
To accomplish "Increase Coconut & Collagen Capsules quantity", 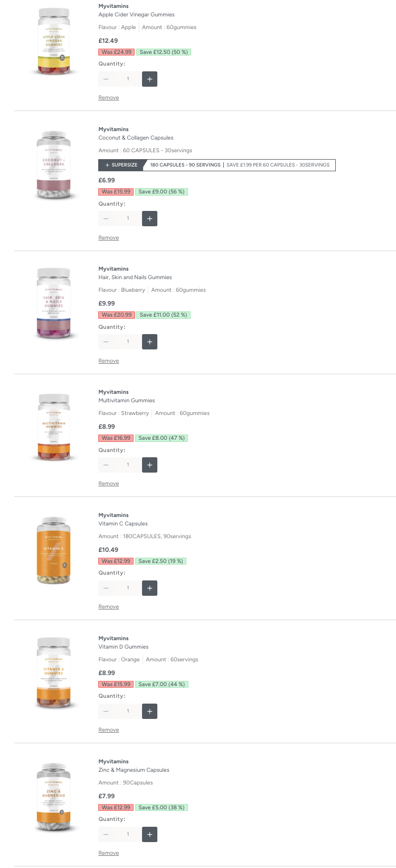I will [x=149, y=219].
